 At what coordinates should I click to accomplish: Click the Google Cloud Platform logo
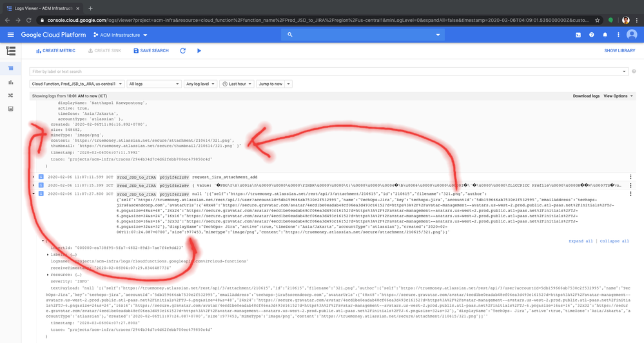coord(54,35)
